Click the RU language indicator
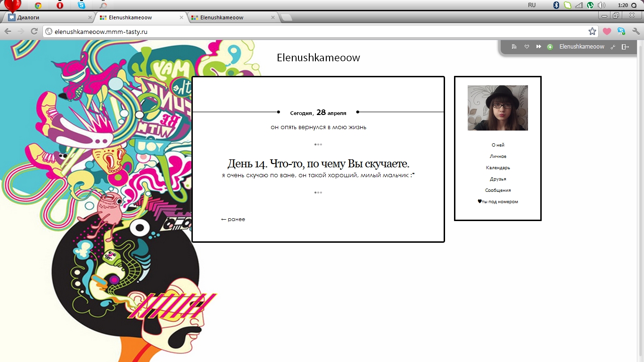Screen dimensions: 644x362 coord(532,5)
